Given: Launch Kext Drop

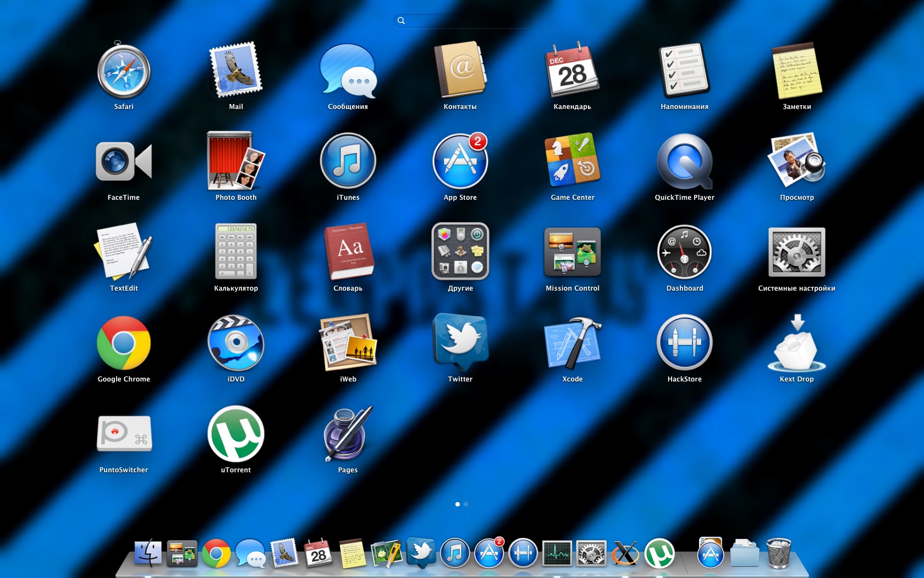Looking at the screenshot, I should point(797,342).
